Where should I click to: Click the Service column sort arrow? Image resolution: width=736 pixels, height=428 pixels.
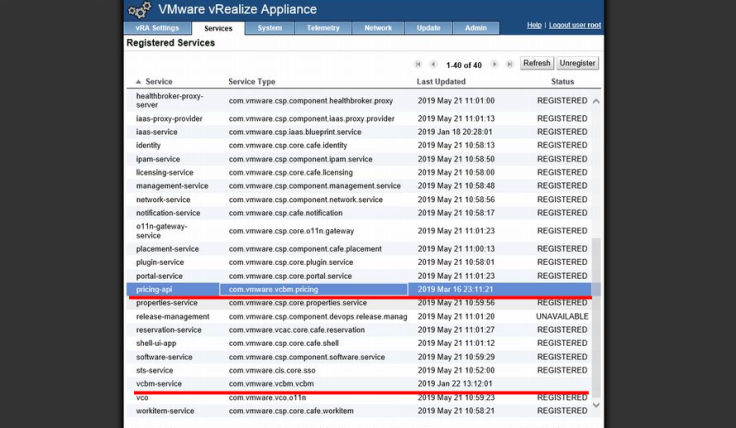click(138, 82)
